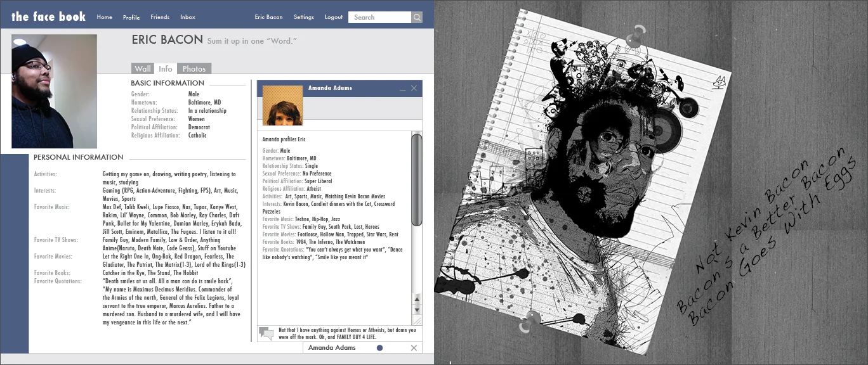Click the Logout link
868x365 pixels.
point(334,17)
